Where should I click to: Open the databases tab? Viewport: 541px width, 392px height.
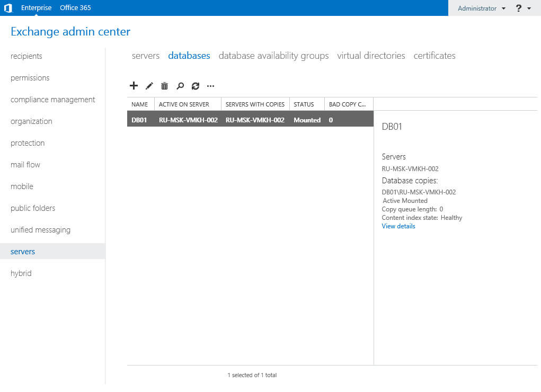[189, 56]
